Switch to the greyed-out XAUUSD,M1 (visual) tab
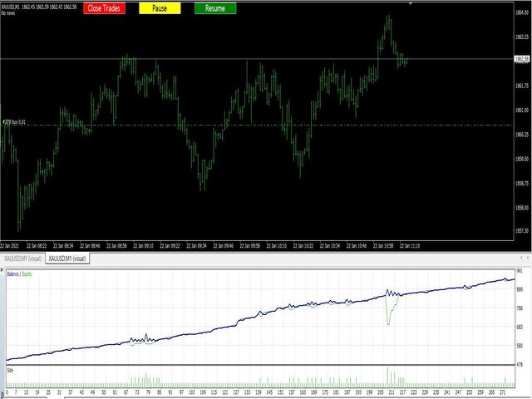The height and width of the screenshot is (399, 532). point(22,259)
